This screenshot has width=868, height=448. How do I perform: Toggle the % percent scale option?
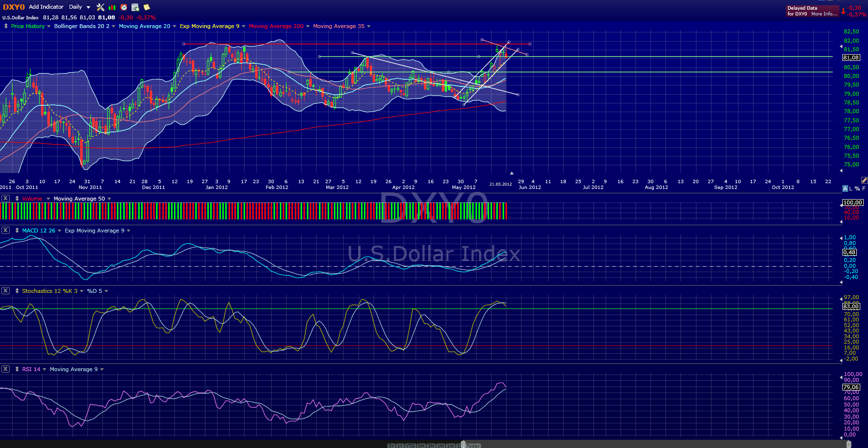(x=857, y=188)
